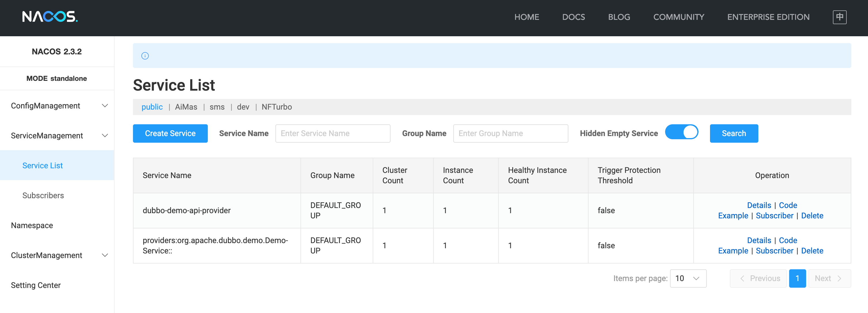Open the Items per page dropdown

tap(688, 278)
